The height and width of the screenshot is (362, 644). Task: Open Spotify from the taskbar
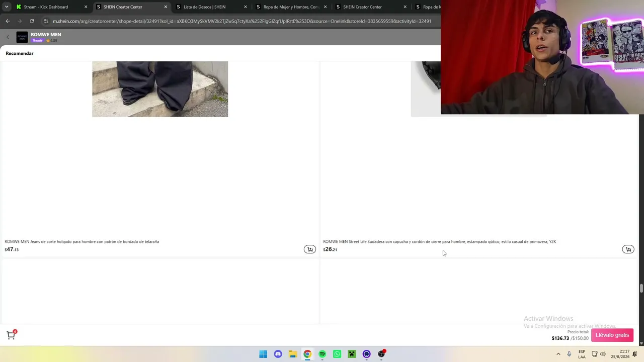click(322, 354)
